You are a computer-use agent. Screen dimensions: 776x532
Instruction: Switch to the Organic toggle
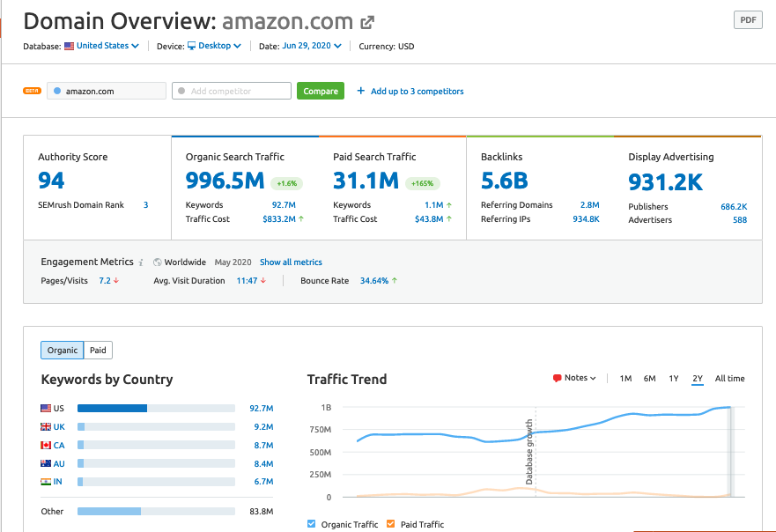click(63, 350)
